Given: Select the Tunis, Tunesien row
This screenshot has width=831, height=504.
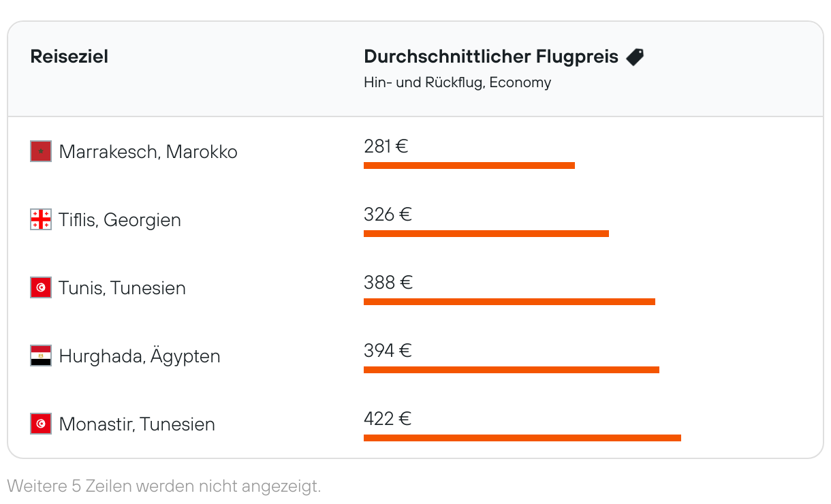Looking at the screenshot, I should [122, 288].
